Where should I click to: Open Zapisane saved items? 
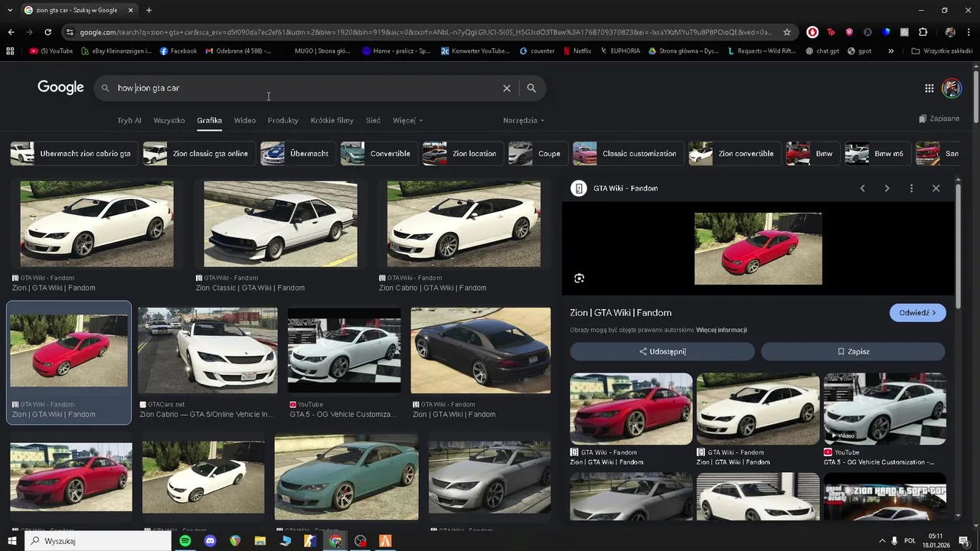pyautogui.click(x=939, y=119)
